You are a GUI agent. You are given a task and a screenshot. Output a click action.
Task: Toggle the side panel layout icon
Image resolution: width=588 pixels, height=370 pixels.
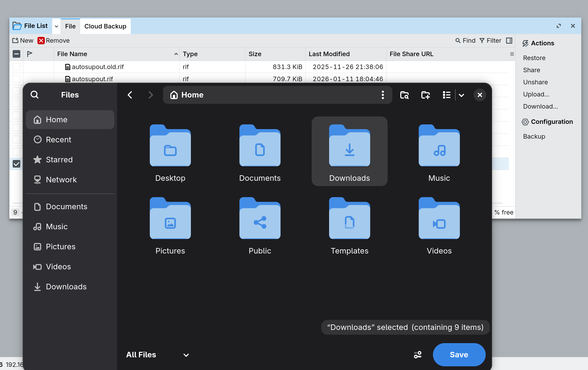click(x=509, y=41)
